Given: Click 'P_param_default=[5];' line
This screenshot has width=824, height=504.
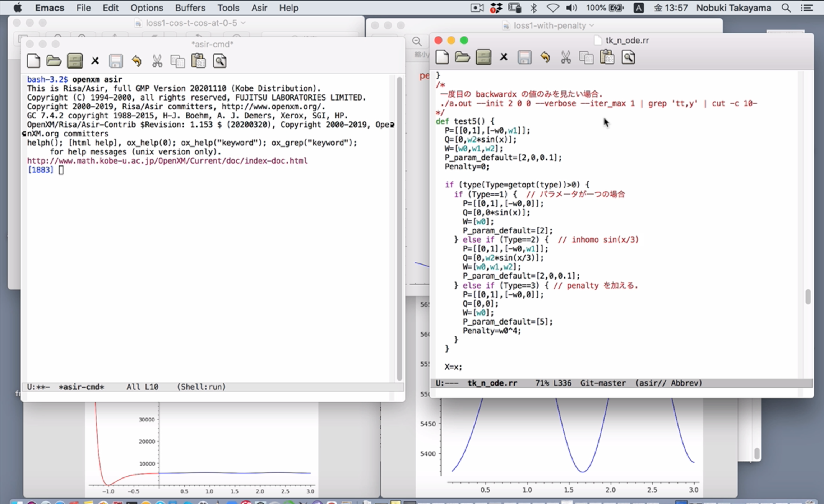Looking at the screenshot, I should pos(508,322).
